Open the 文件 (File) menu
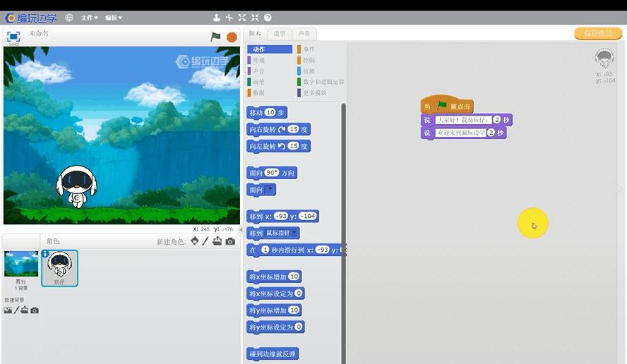Screen dimensions: 627x364 point(89,18)
